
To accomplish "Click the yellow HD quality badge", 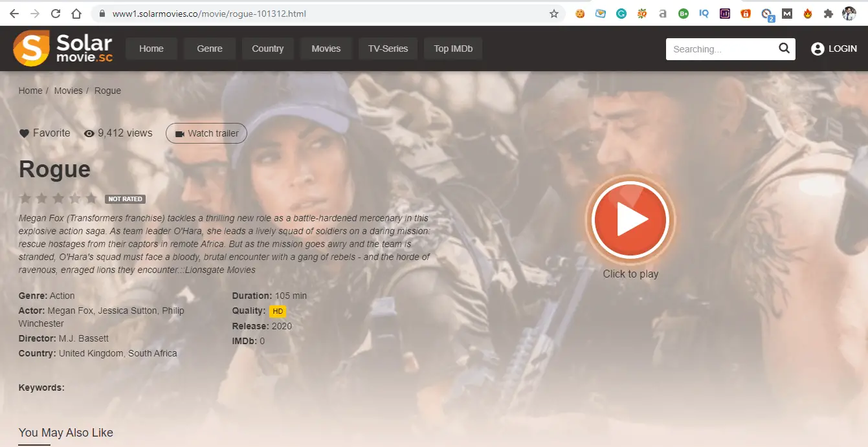I will (x=278, y=311).
